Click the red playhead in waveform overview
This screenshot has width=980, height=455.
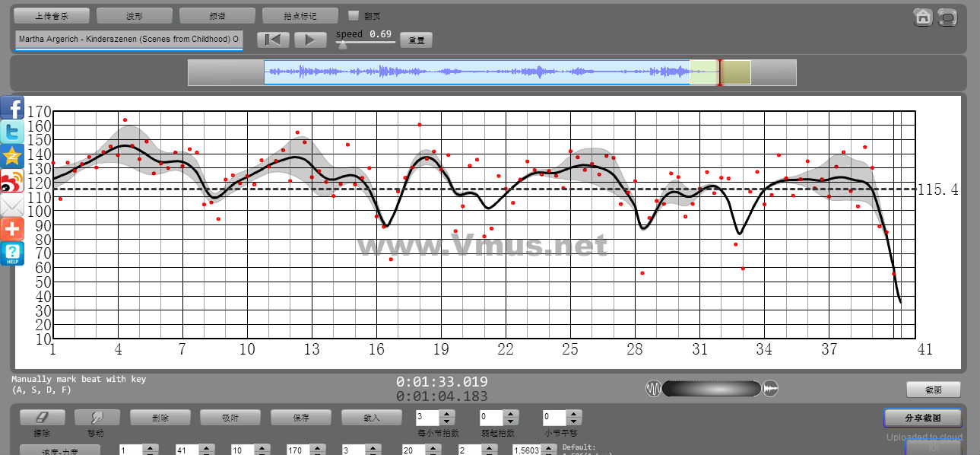point(719,72)
